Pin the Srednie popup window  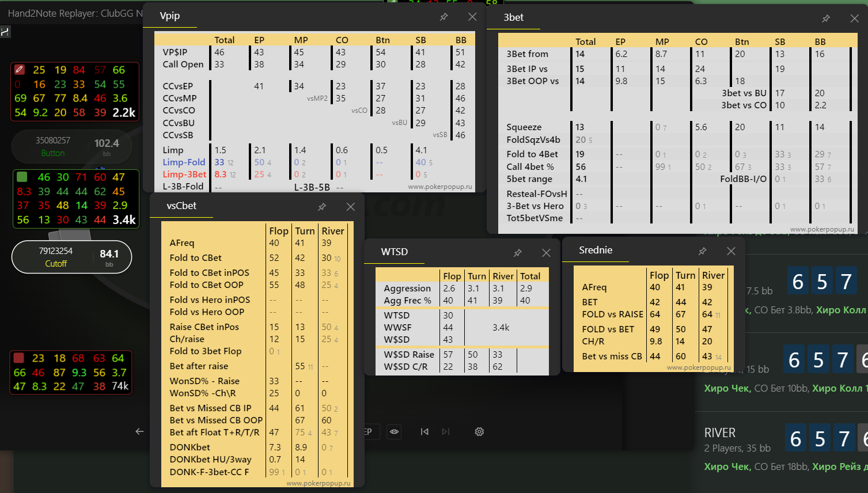click(703, 251)
